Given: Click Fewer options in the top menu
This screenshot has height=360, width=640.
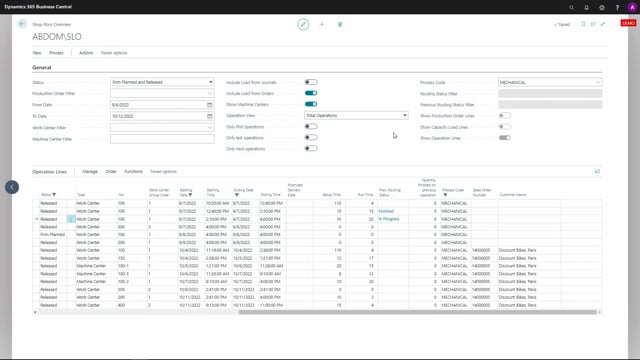Looking at the screenshot, I should click(114, 53).
